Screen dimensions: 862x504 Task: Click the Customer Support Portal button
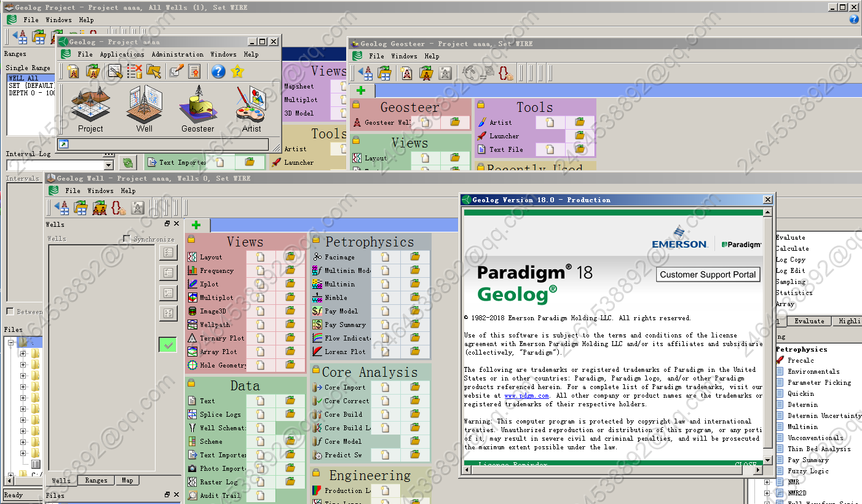(x=708, y=275)
